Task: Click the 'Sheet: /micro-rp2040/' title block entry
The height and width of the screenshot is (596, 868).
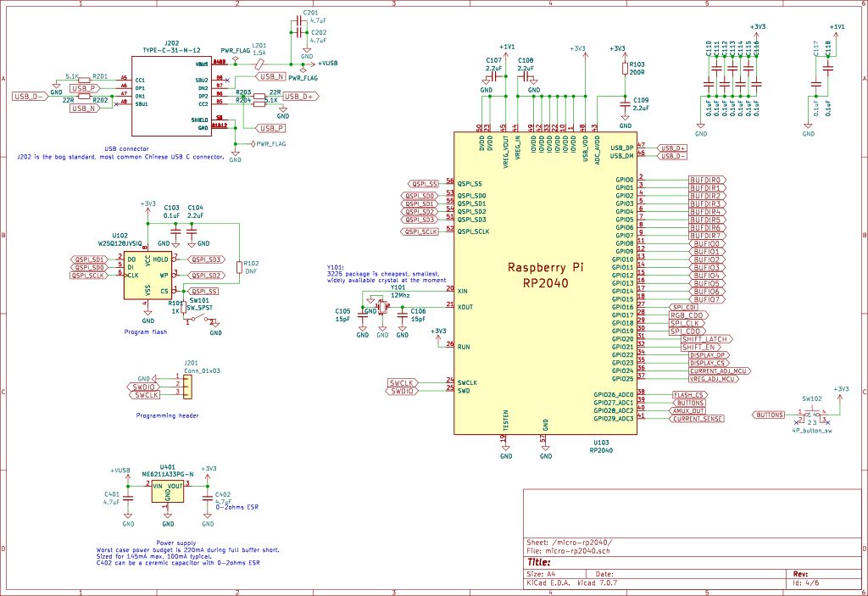Action: pyautogui.click(x=570, y=543)
